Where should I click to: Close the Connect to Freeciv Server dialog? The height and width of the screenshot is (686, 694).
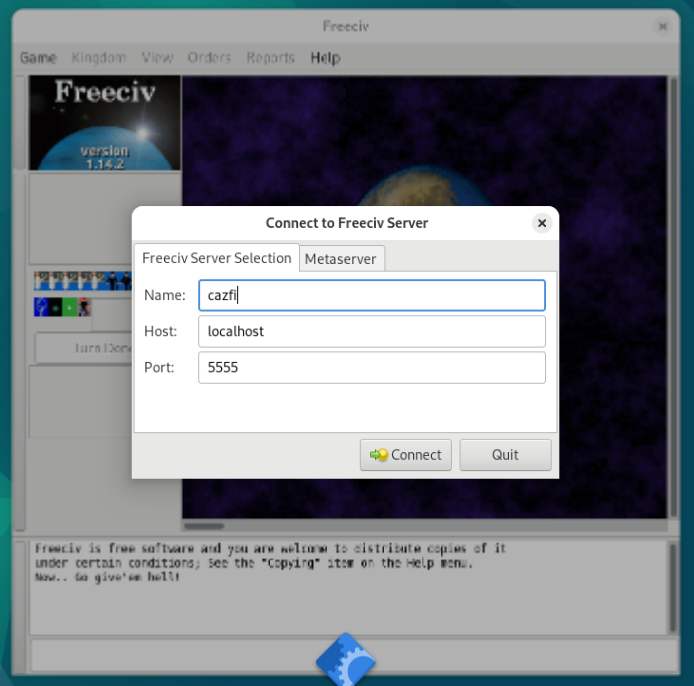pyautogui.click(x=541, y=223)
